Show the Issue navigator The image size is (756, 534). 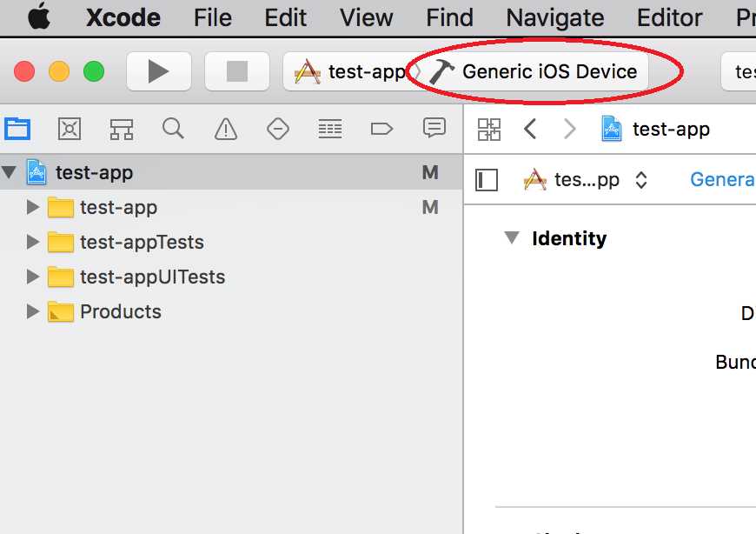point(226,129)
